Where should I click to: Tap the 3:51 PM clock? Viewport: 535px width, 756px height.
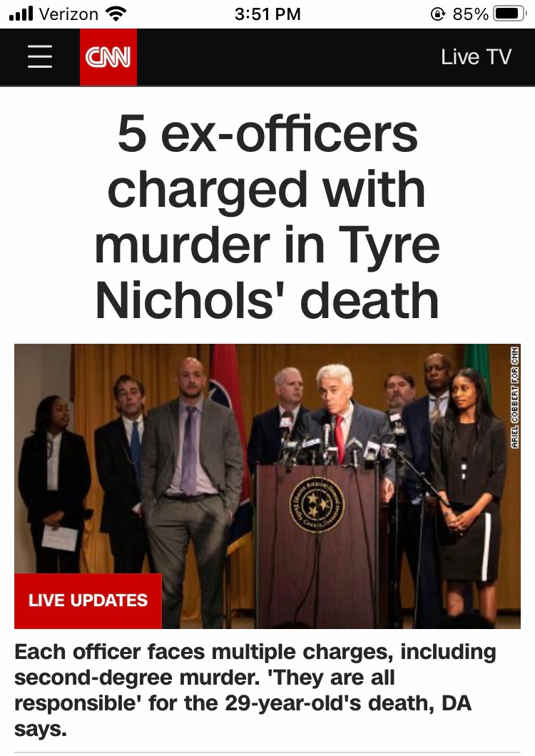point(267,14)
